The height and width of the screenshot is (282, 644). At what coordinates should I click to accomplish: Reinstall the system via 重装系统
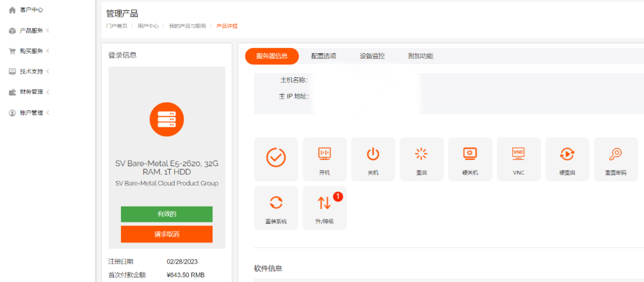pos(276,208)
